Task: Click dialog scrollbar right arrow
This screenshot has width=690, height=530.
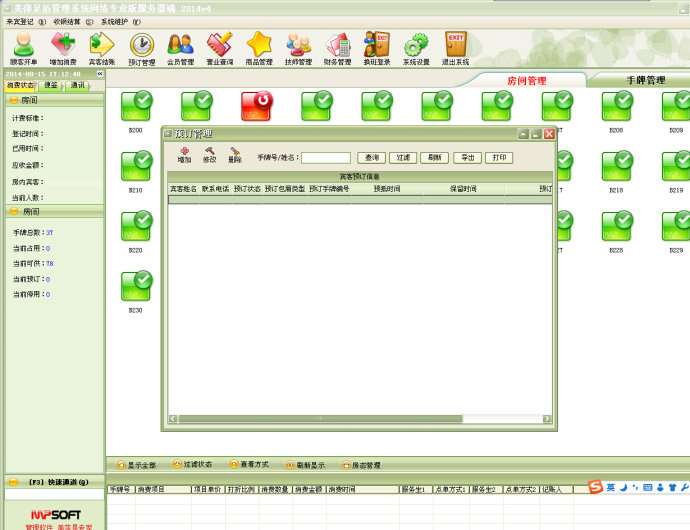Action: pos(547,419)
